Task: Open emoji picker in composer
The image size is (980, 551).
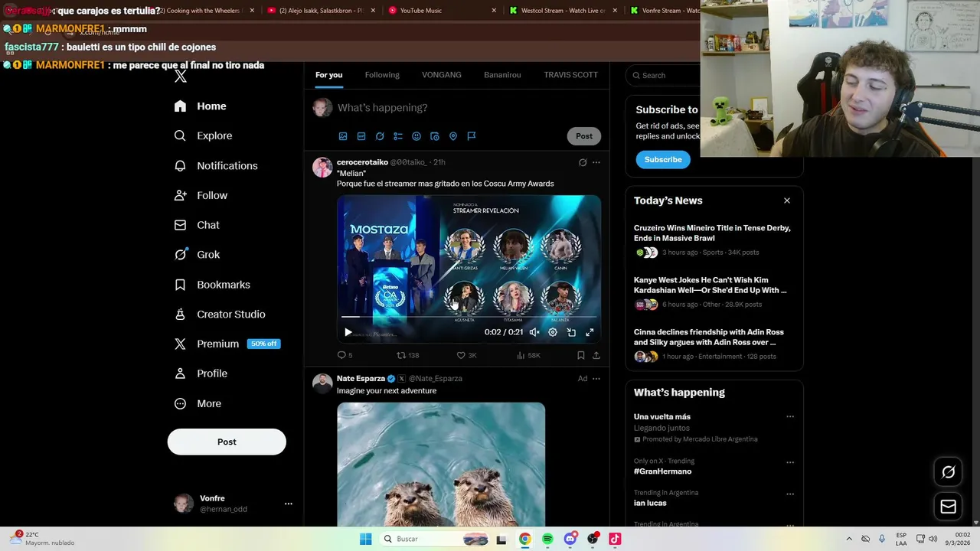Action: [x=416, y=136]
